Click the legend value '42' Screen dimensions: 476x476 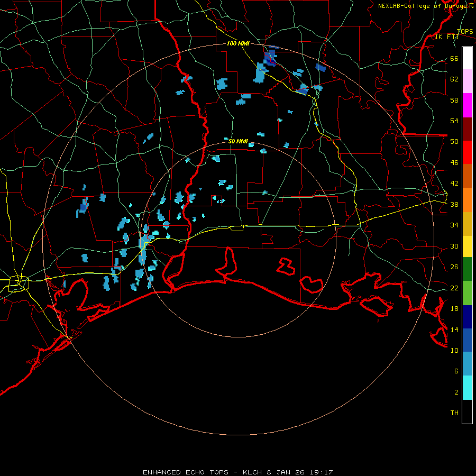pyautogui.click(x=454, y=184)
